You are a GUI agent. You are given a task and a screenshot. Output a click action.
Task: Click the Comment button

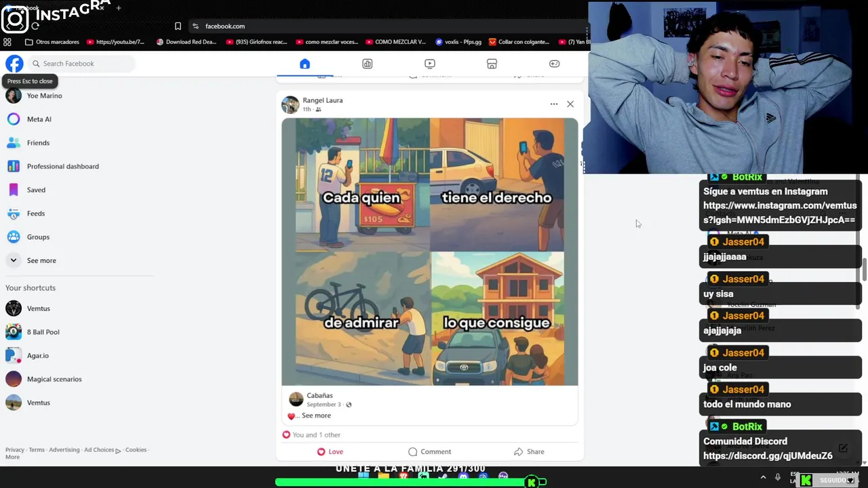pos(429,451)
